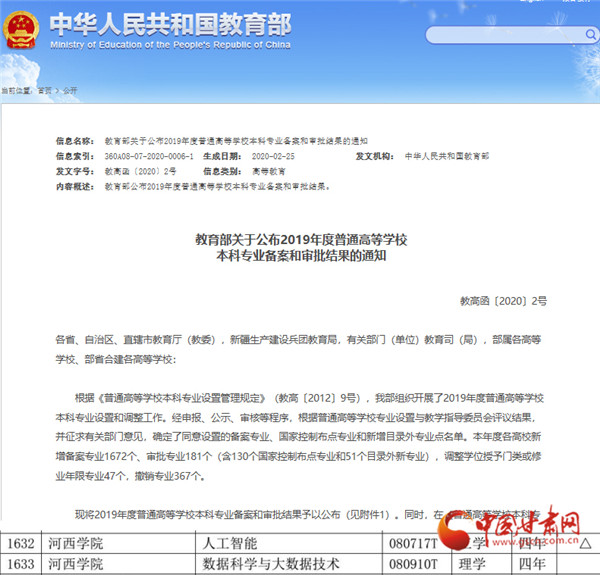Image resolution: width=600 pixels, height=575 pixels.
Task: Open the 首页 breadcrumb link
Action: click(44, 91)
